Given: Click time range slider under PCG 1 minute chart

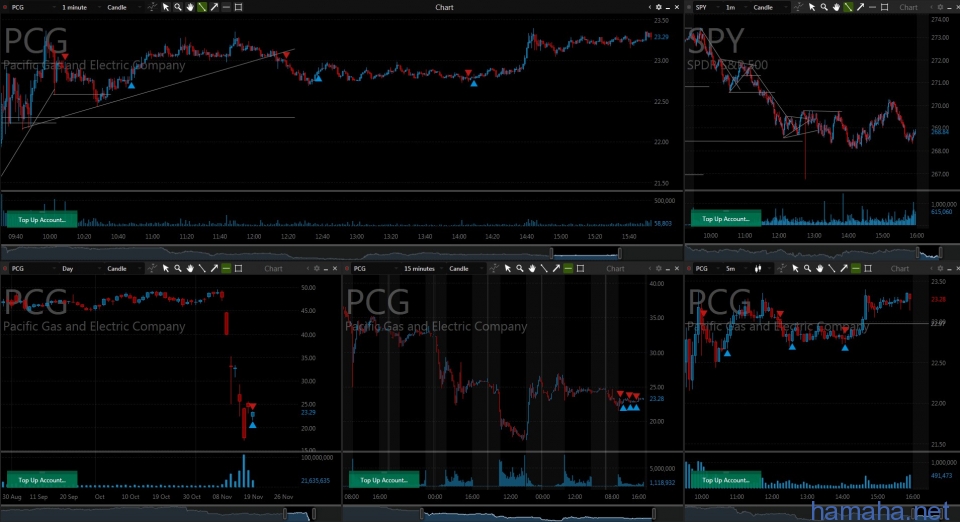Looking at the screenshot, I should 587,253.
